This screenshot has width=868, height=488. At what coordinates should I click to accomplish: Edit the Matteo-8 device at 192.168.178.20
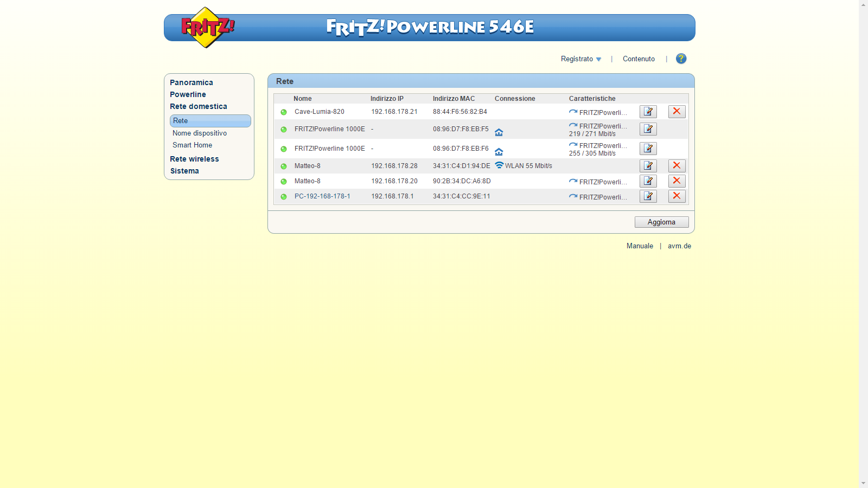click(648, 181)
